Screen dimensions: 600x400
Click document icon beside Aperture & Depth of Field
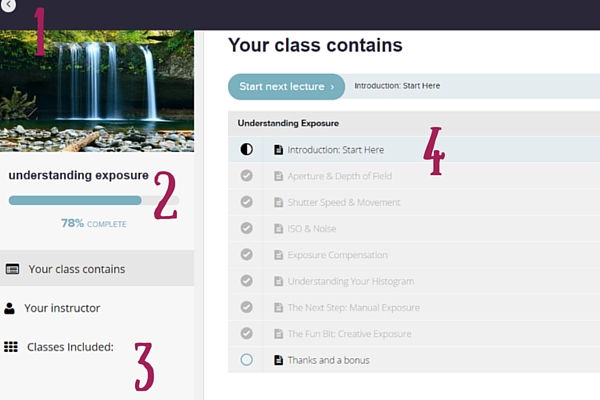pos(279,176)
